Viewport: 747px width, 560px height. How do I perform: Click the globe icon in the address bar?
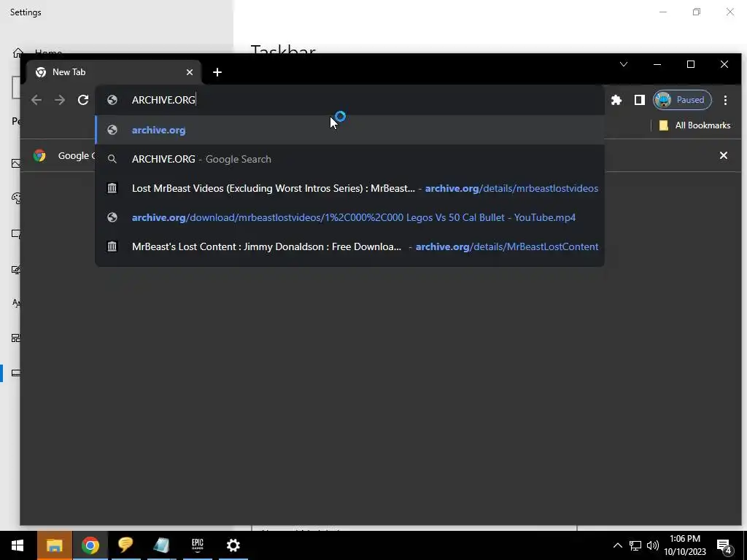coord(112,100)
